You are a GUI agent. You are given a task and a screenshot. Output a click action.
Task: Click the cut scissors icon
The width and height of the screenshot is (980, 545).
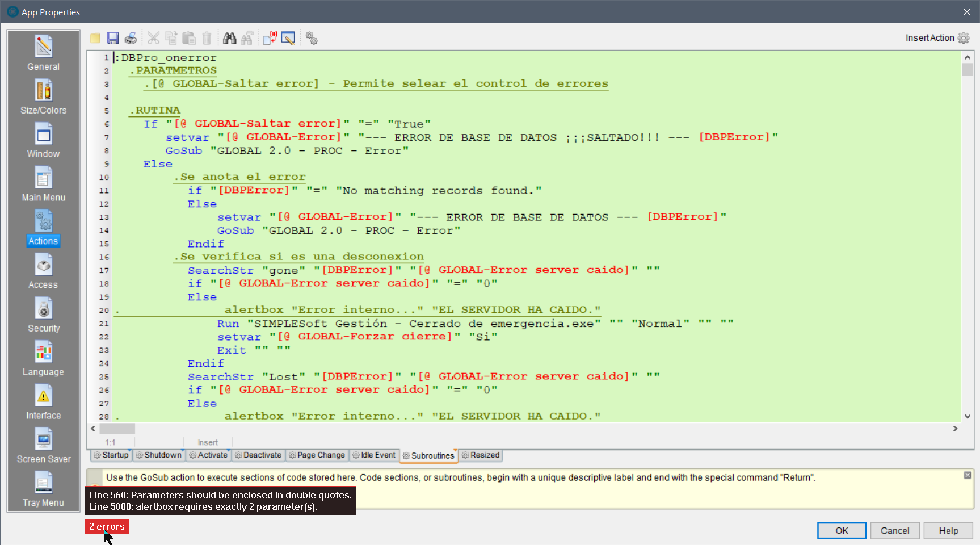point(153,38)
